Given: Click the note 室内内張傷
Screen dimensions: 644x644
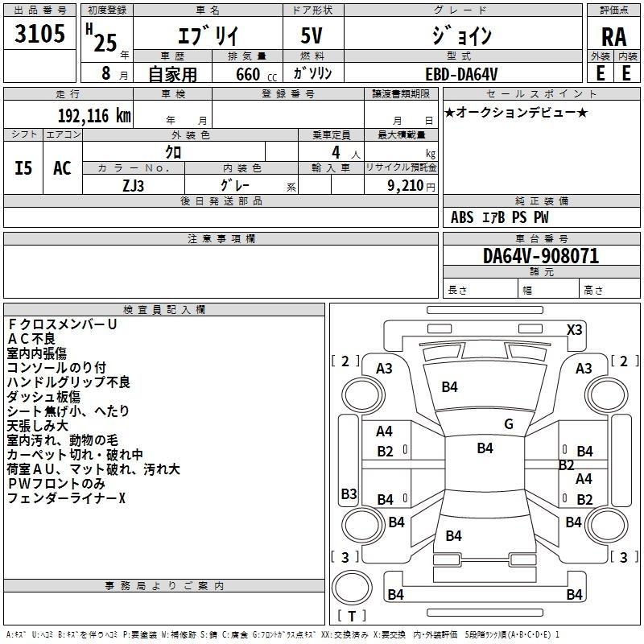Looking at the screenshot, I should pyautogui.click(x=36, y=353).
